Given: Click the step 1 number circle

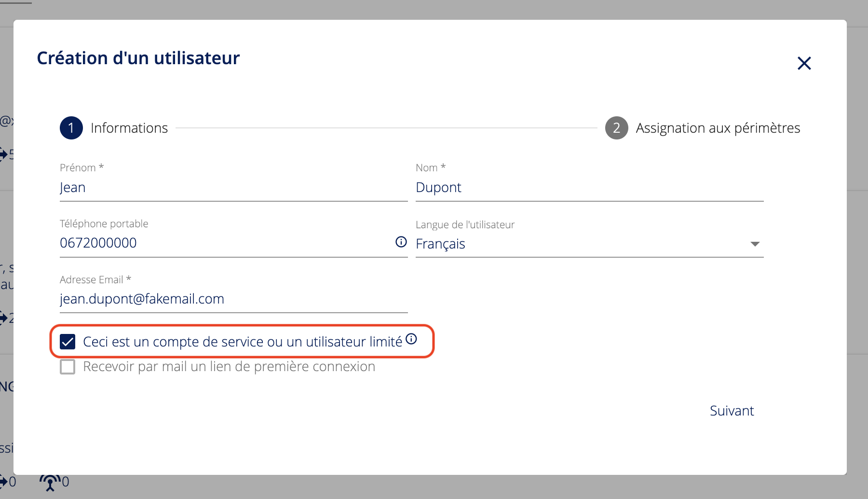Looking at the screenshot, I should coord(71,128).
